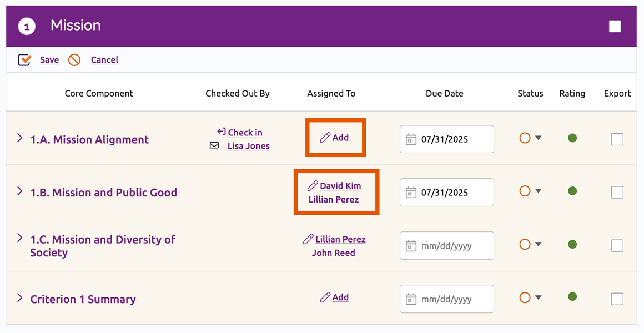Open the calendar icon for Criterion 1 Summary
Image resolution: width=644 pixels, height=333 pixels.
click(x=410, y=299)
